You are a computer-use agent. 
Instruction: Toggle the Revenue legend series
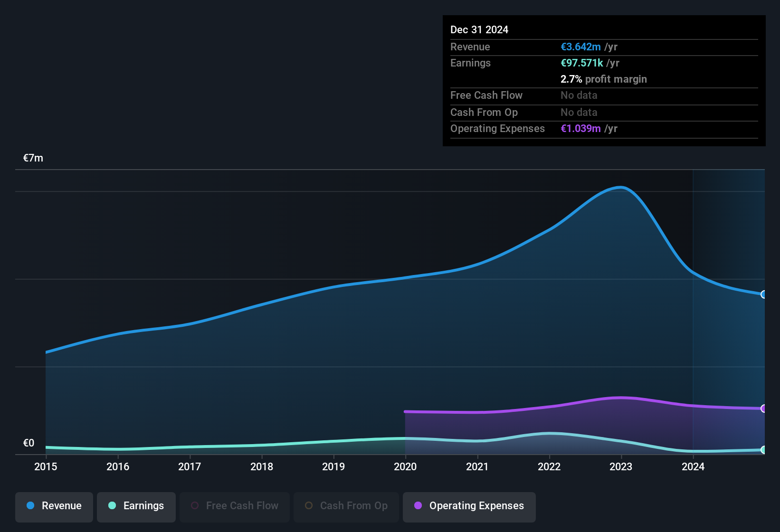pyautogui.click(x=54, y=506)
